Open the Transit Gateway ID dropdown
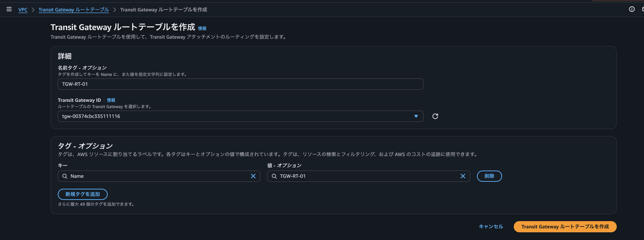 coord(240,116)
